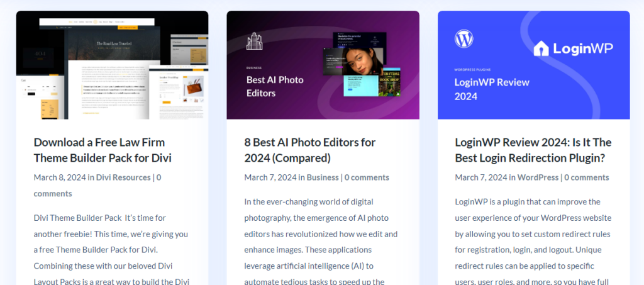This screenshot has width=644, height=285.
Task: Click the 'March 7, 2024' date on Business post
Action: click(x=270, y=177)
